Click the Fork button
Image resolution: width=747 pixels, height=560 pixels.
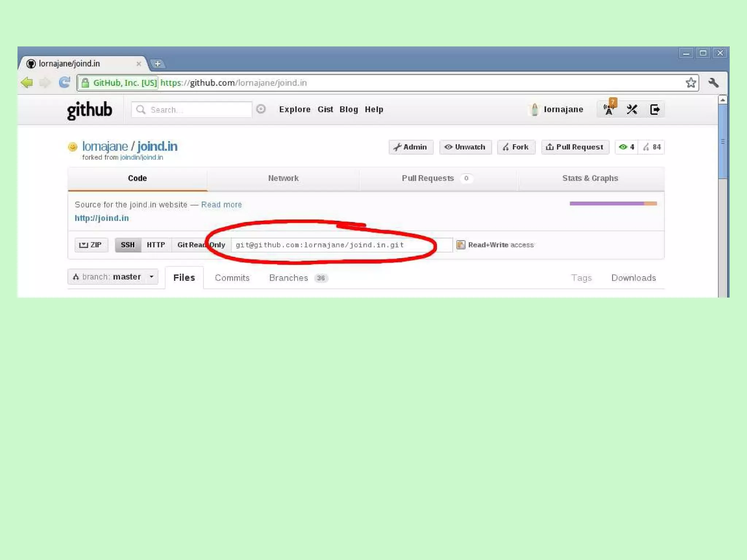[x=516, y=147]
